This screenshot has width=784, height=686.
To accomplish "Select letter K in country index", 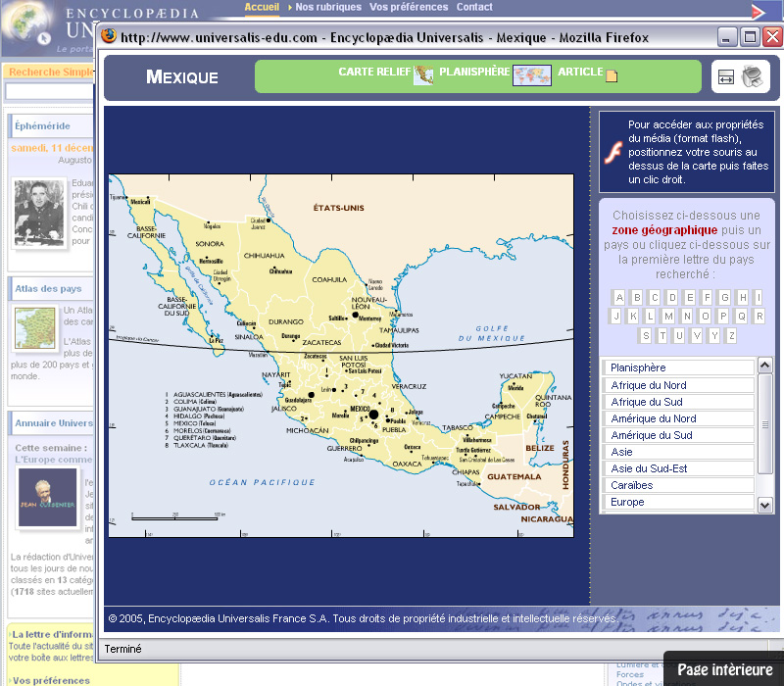I will (x=633, y=316).
